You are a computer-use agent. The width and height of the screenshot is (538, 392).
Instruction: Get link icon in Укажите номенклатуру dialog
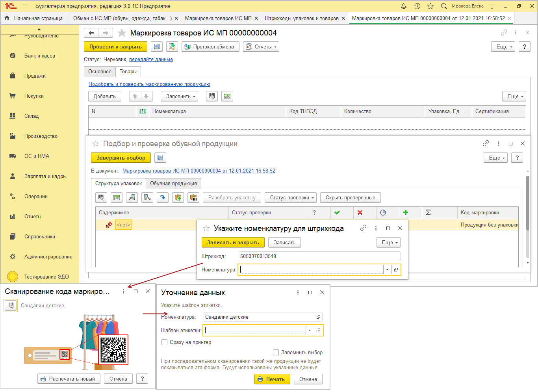click(x=363, y=228)
